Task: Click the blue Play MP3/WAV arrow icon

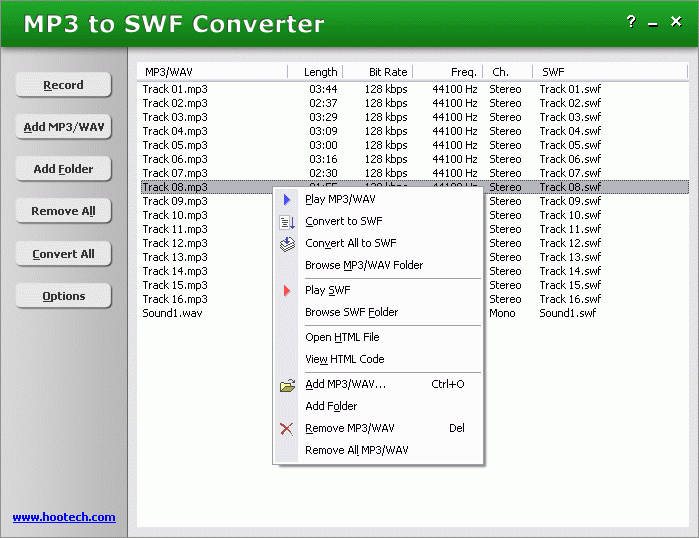Action: point(287,199)
